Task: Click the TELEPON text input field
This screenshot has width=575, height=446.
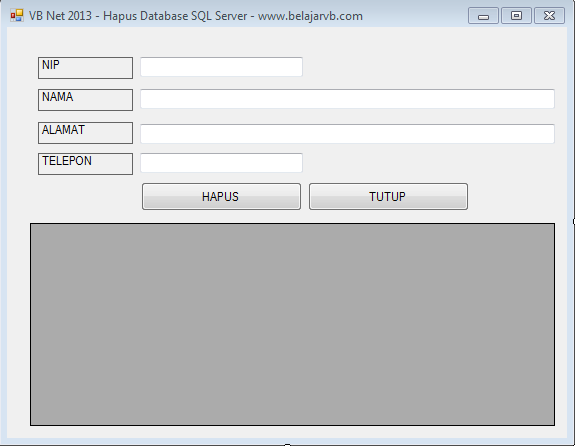Action: 221,163
